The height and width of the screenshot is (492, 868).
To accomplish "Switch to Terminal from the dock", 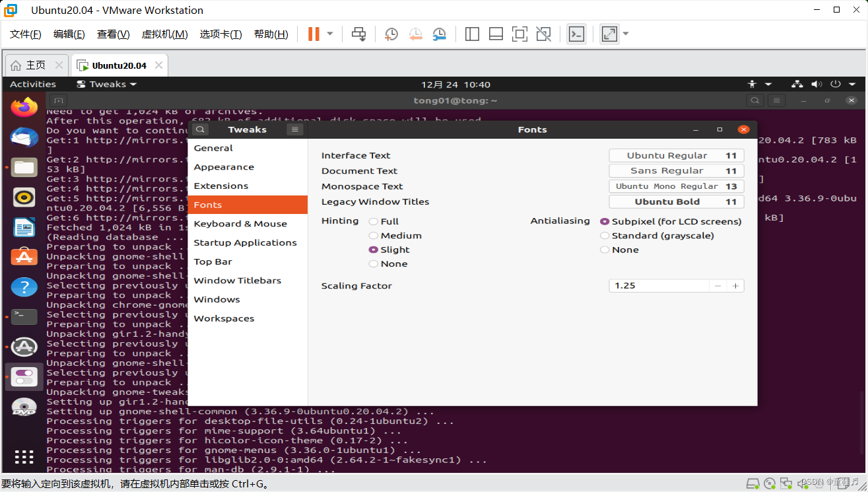I will pos(24,316).
